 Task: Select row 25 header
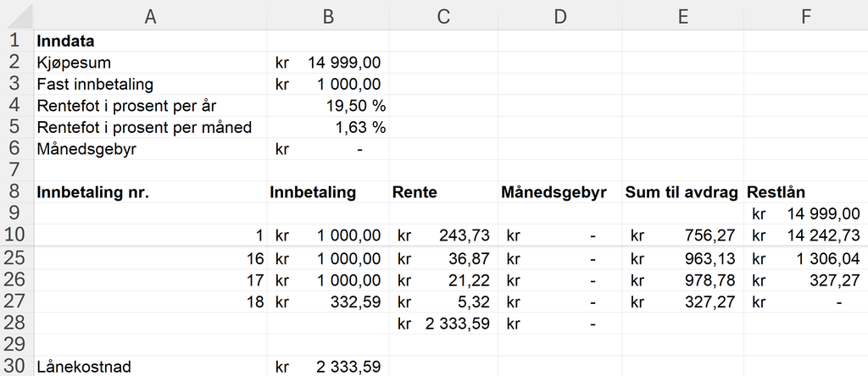tap(17, 258)
